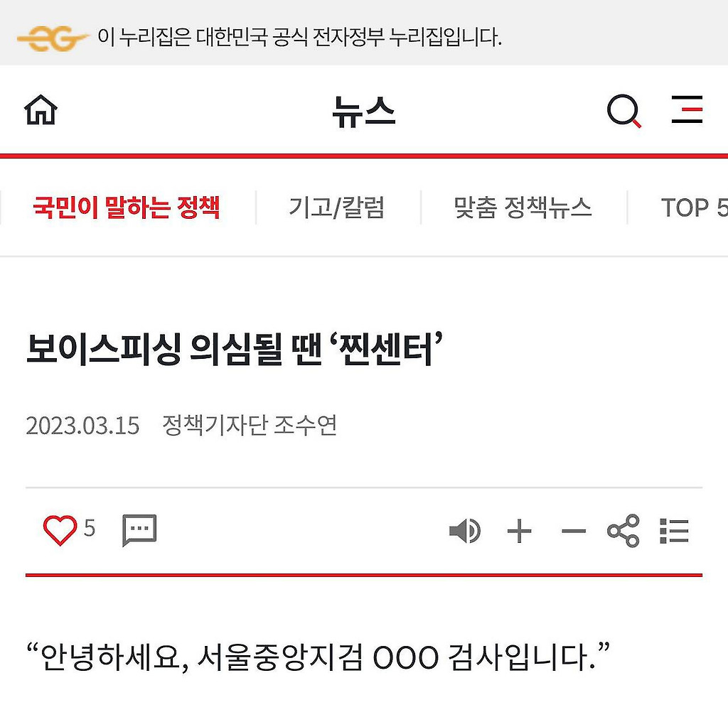Go to home via the house icon
Viewport: 728px width, 722px height.
click(41, 110)
